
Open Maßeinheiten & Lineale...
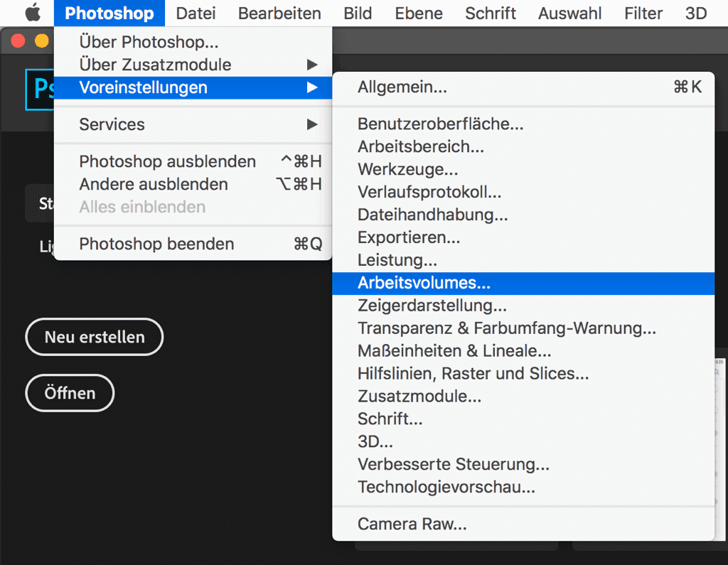tap(523, 351)
